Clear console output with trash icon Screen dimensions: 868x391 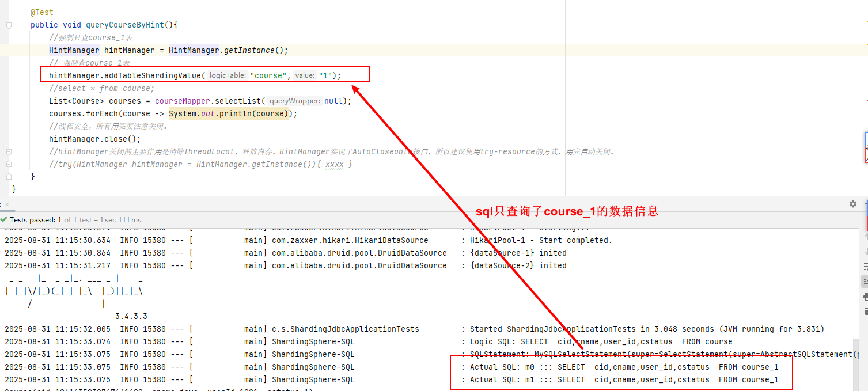pos(865,311)
